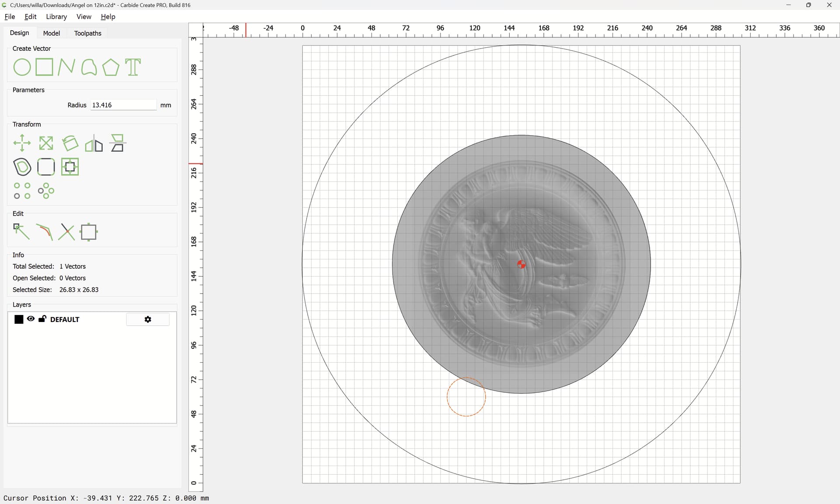This screenshot has height=504, width=840.
Task: Switch to the Toolpaths tab
Action: click(87, 33)
